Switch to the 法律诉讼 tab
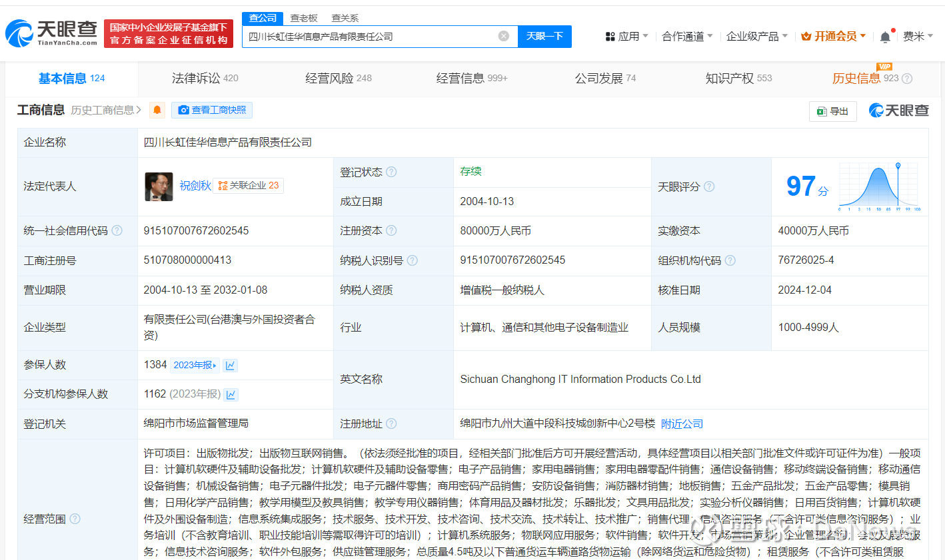945x560 pixels. [205, 78]
